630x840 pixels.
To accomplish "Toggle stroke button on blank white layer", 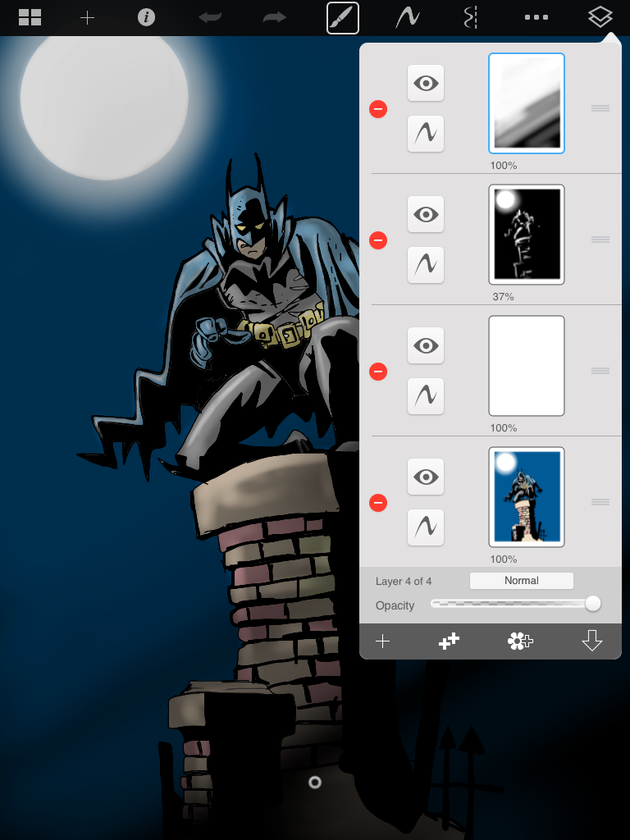I will pyautogui.click(x=426, y=396).
